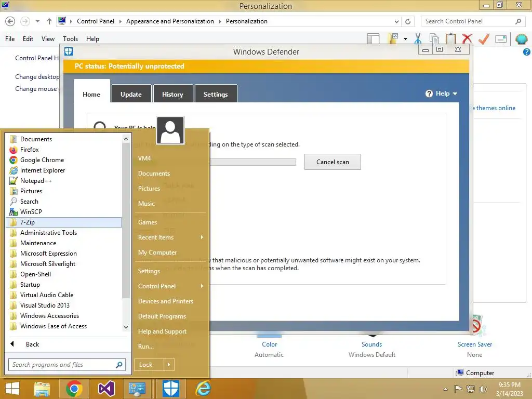The height and width of the screenshot is (399, 532).
Task: Click the scan progress bar
Action: (x=253, y=162)
